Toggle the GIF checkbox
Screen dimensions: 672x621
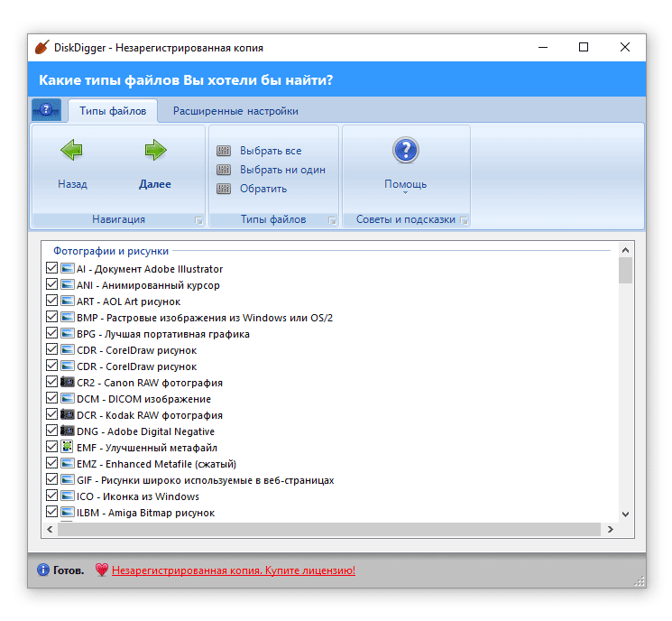(51, 479)
